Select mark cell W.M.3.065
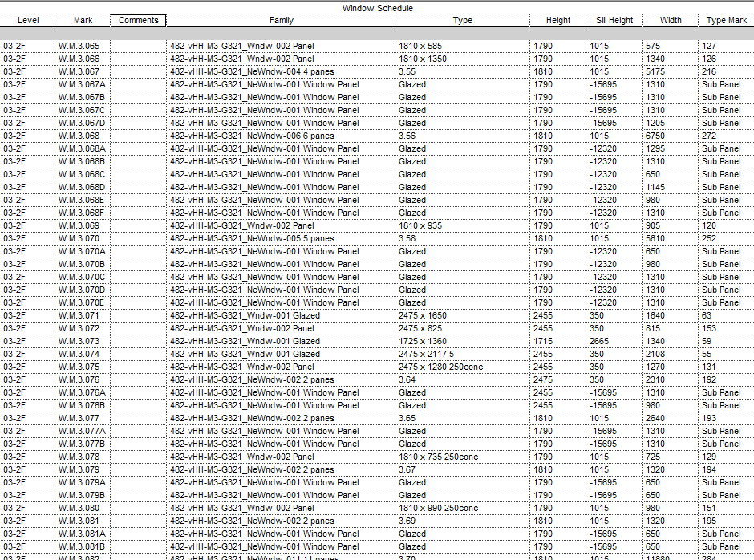This screenshot has height=560, width=754. 83,46
